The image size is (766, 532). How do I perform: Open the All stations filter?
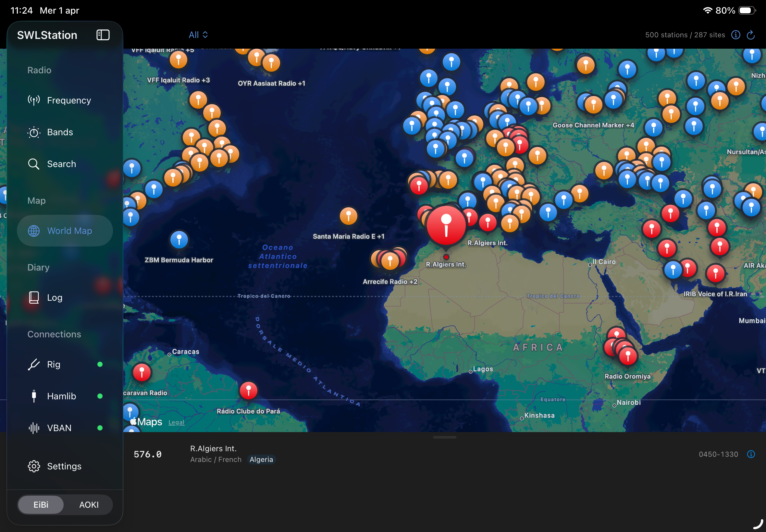(198, 34)
